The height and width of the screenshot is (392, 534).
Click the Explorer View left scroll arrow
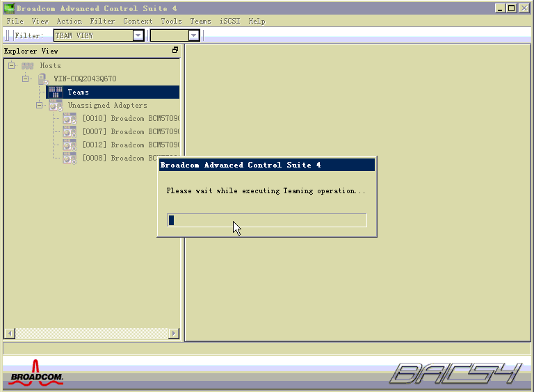(10, 334)
